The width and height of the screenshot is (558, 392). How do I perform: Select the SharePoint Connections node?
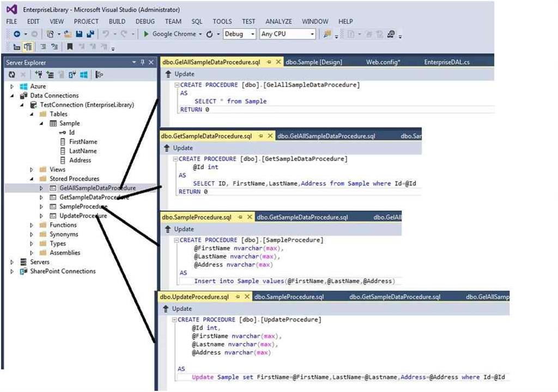(63, 272)
